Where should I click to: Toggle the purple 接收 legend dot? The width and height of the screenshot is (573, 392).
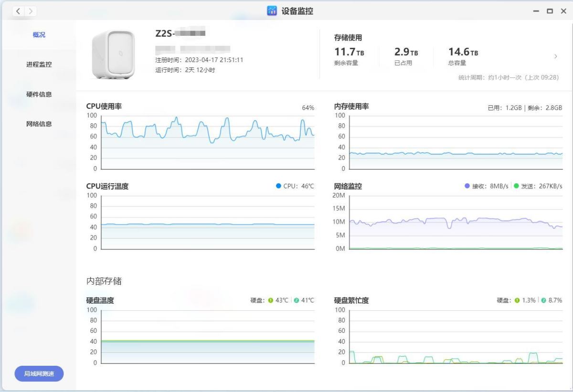click(467, 186)
